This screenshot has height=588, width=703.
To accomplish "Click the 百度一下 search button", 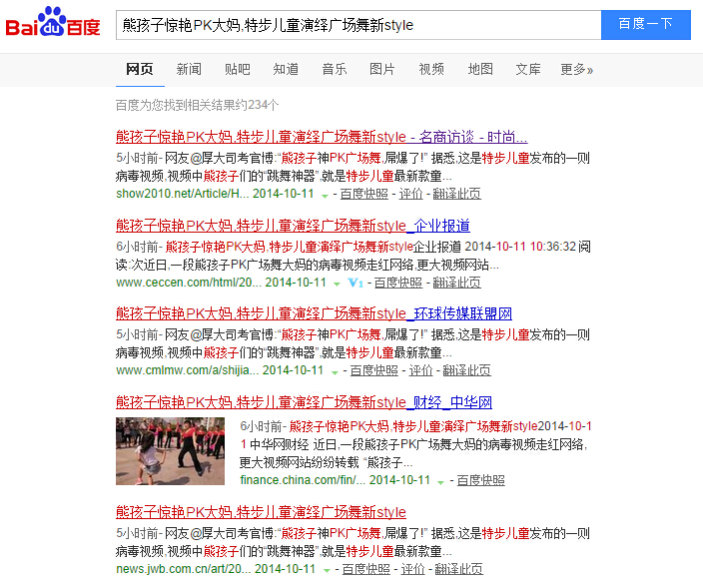I will point(646,25).
